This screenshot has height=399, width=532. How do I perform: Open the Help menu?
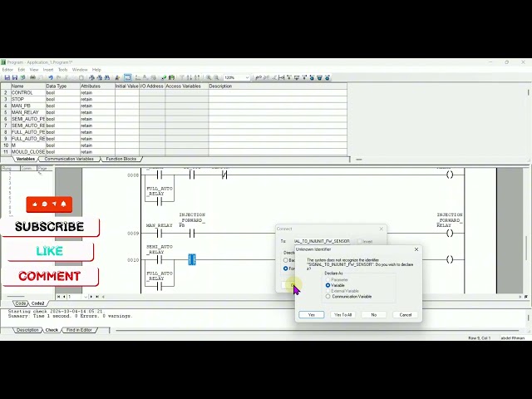(96, 70)
